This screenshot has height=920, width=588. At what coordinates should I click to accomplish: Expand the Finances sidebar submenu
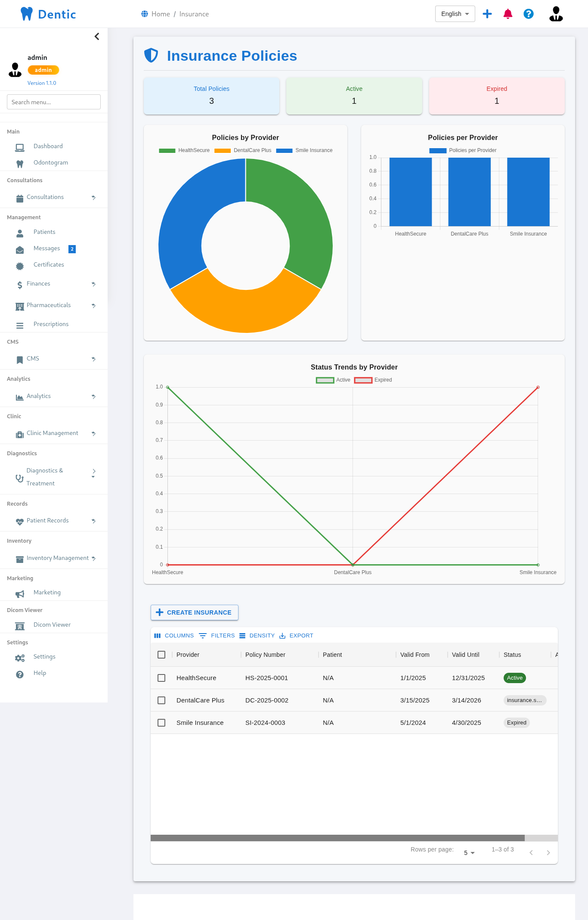93,284
